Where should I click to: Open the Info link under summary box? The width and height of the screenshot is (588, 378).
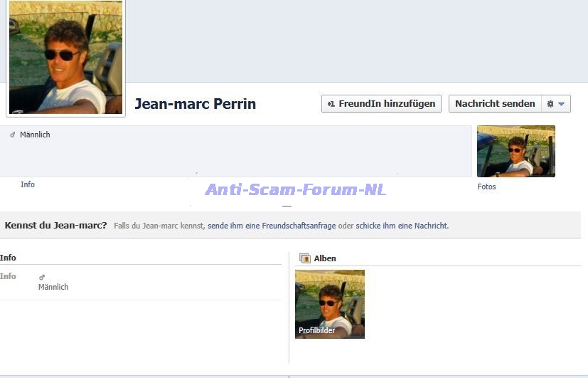28,184
